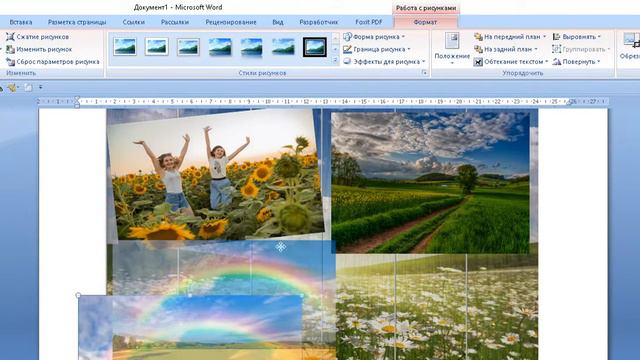The width and height of the screenshot is (640, 360).
Task: Apply the first picture style thumbnail
Action: pyautogui.click(x=125, y=47)
